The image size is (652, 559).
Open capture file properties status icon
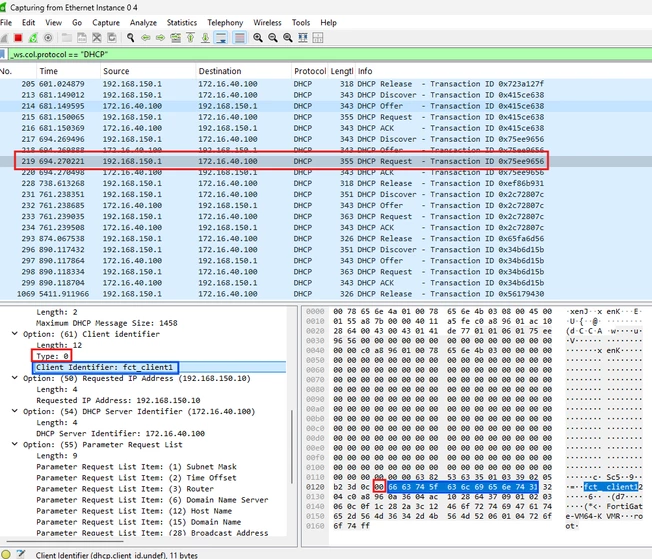pyautogui.click(x=20, y=554)
